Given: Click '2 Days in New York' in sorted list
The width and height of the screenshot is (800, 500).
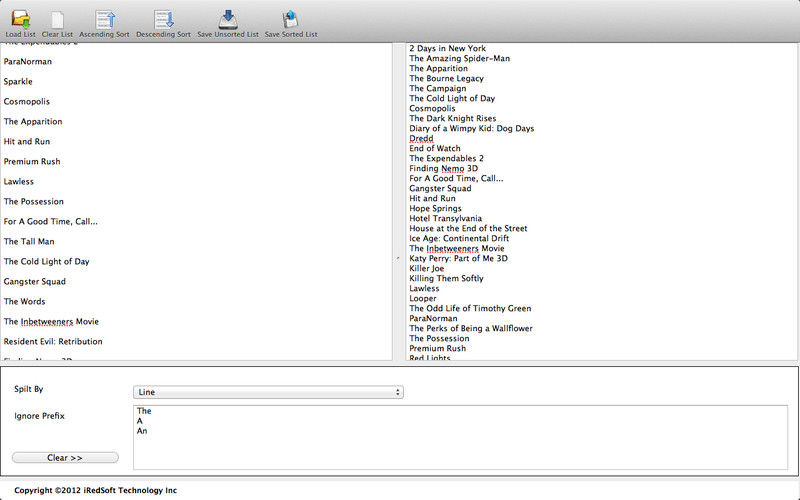Looking at the screenshot, I should [x=447, y=48].
